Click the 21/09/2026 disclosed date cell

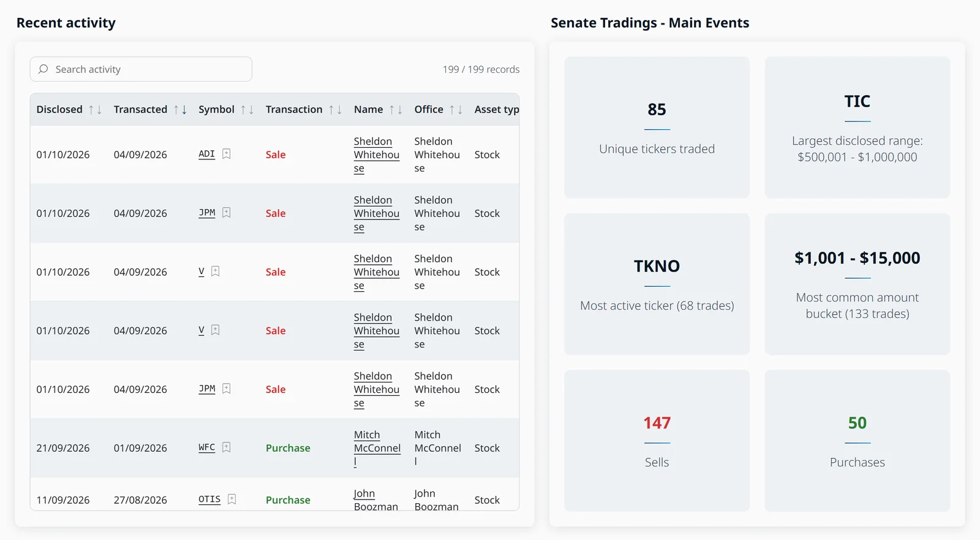pos(63,448)
